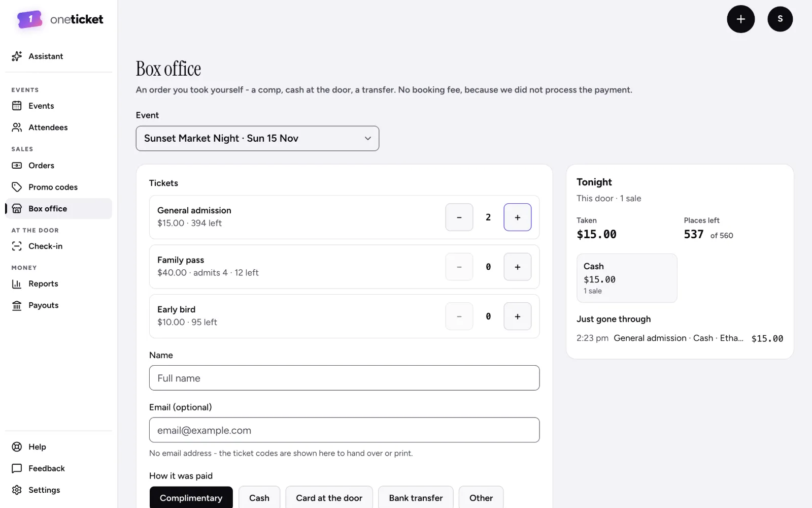Screen dimensions: 812x508
Task: Open the Settings link
Action: pos(58,490)
